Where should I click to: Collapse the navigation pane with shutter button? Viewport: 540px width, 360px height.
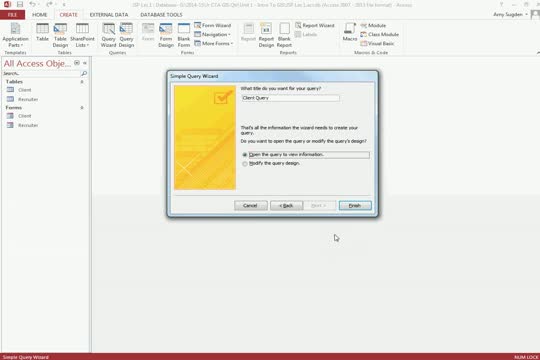pyautogui.click(x=85, y=63)
